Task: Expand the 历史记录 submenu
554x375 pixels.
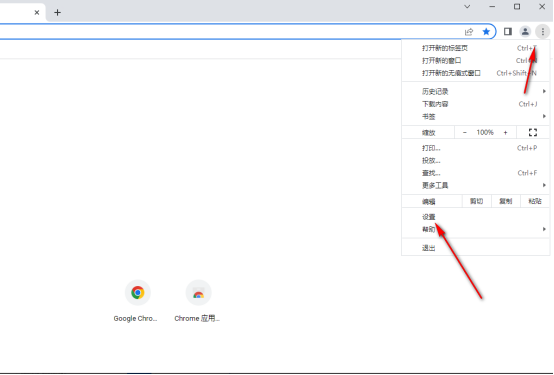Action: tap(476, 92)
